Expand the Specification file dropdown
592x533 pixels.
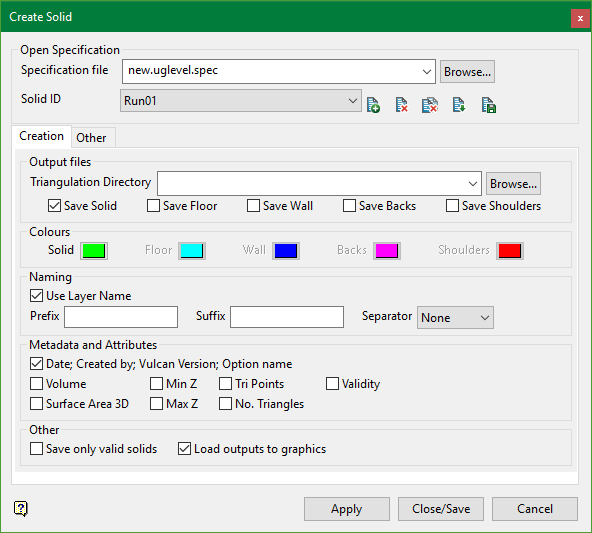tap(427, 71)
